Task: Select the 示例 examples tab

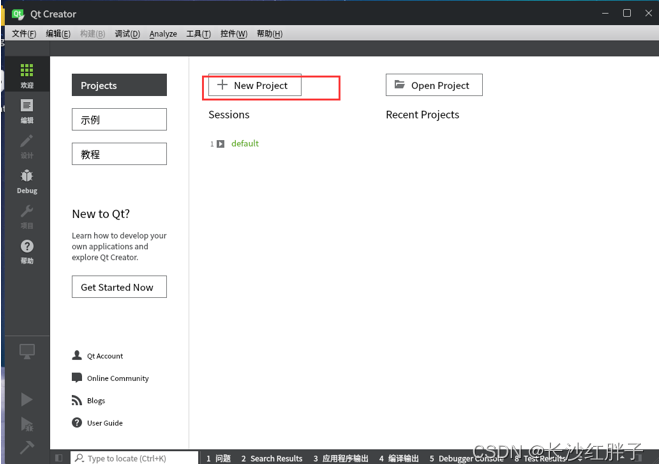Action: [x=119, y=119]
